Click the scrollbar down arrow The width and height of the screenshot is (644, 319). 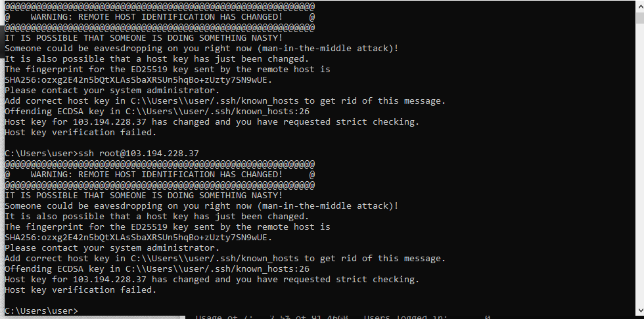[639, 310]
